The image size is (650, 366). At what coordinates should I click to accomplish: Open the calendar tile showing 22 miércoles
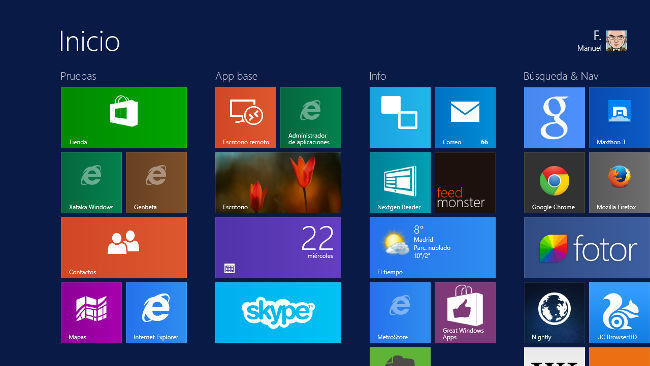click(278, 247)
